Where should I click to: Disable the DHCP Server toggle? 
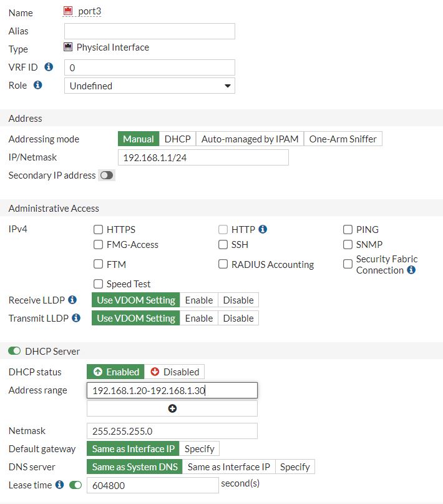pyautogui.click(x=13, y=351)
